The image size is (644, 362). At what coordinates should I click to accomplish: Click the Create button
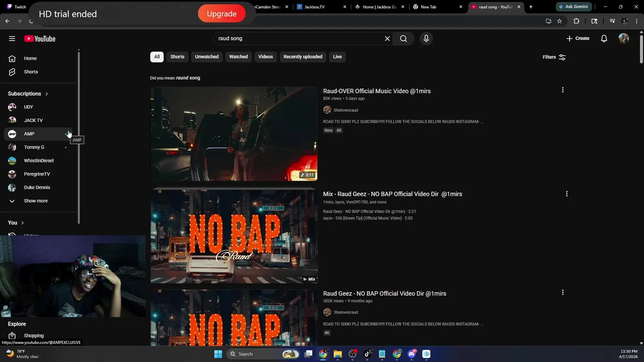coord(578,39)
